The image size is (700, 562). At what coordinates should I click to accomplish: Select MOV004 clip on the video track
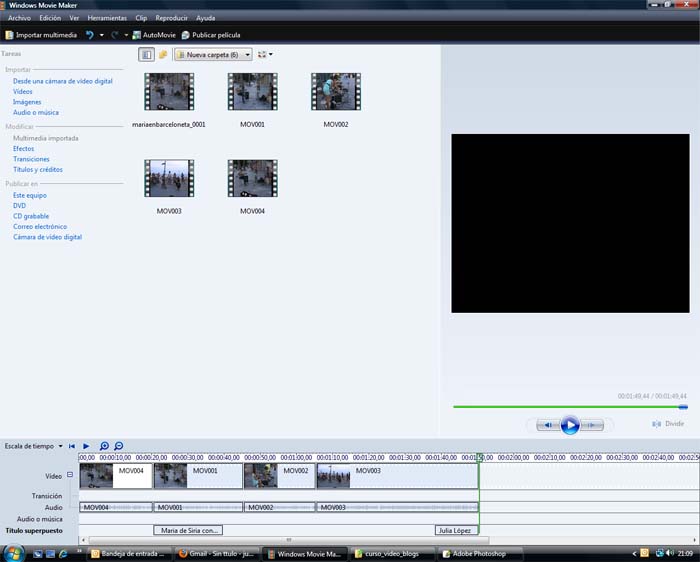[116, 476]
